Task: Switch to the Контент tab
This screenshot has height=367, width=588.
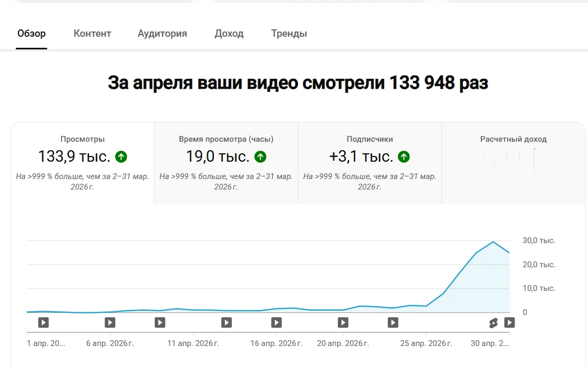Action: (92, 34)
